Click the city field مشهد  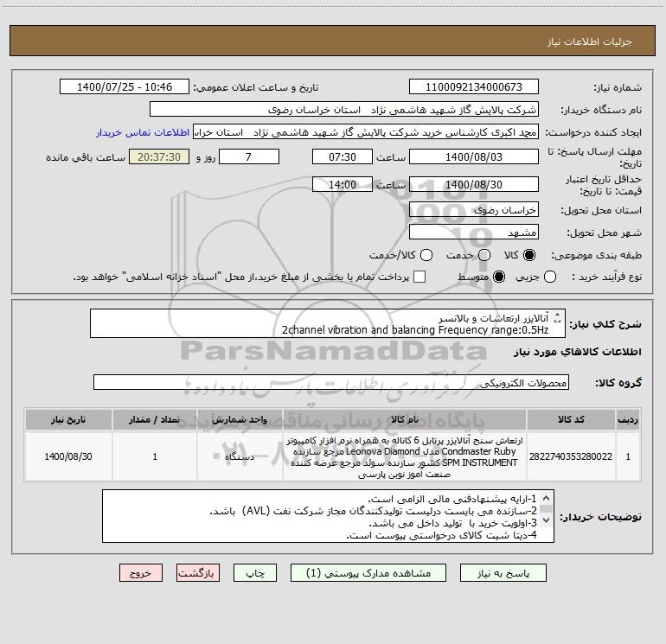pyautogui.click(x=474, y=232)
